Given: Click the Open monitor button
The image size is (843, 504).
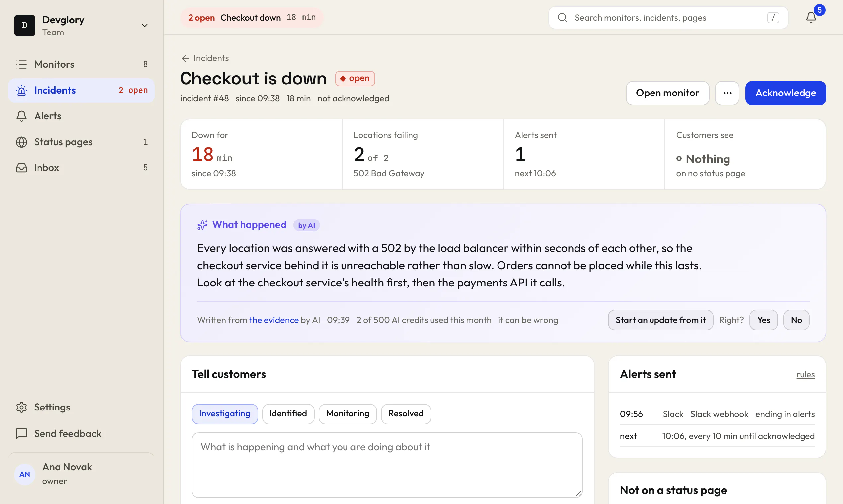Looking at the screenshot, I should coord(667,93).
